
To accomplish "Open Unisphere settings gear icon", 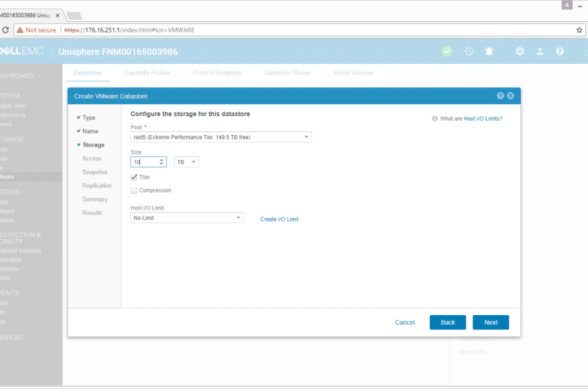I will coord(519,51).
